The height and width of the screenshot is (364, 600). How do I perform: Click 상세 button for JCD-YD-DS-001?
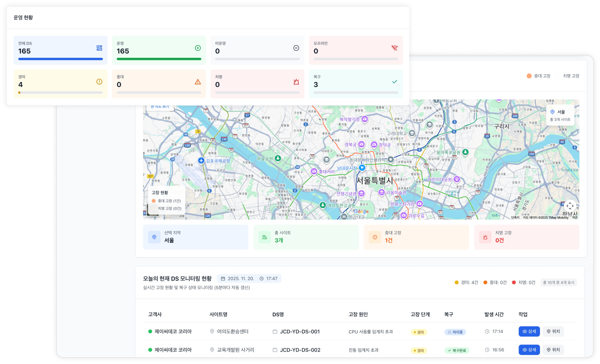coord(529,331)
